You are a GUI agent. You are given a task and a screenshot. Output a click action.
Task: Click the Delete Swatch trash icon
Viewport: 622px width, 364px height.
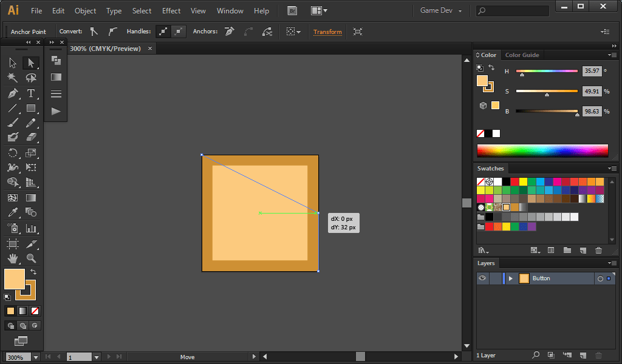[598, 249]
